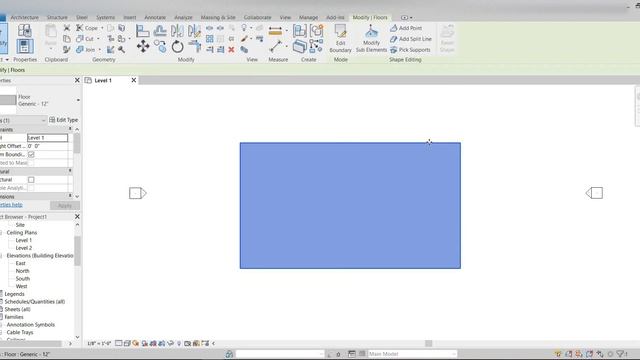Click the Aligned Dimension measure icon
This screenshot has height=360, width=640.
275,31
